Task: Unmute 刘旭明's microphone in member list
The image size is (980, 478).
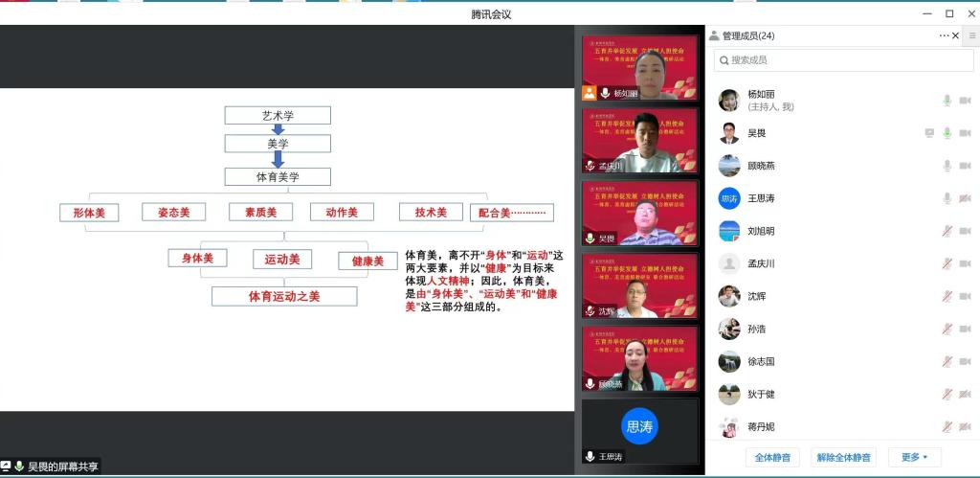Action: click(947, 231)
